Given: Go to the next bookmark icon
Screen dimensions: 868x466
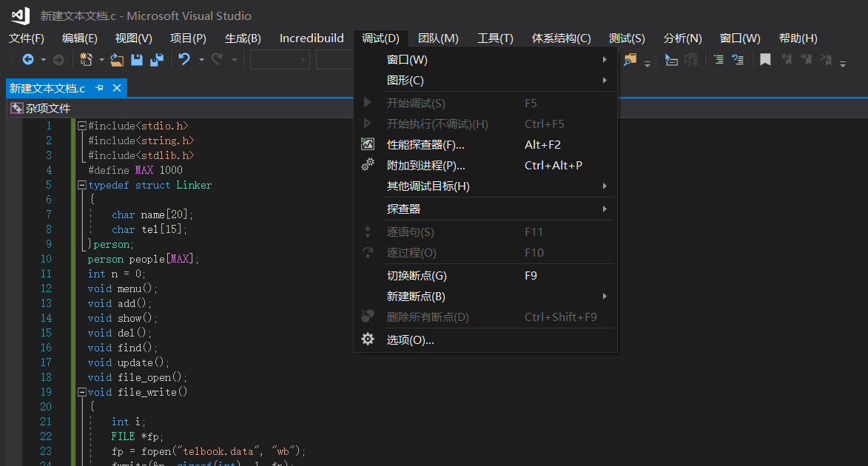Looking at the screenshot, I should click(x=806, y=59).
